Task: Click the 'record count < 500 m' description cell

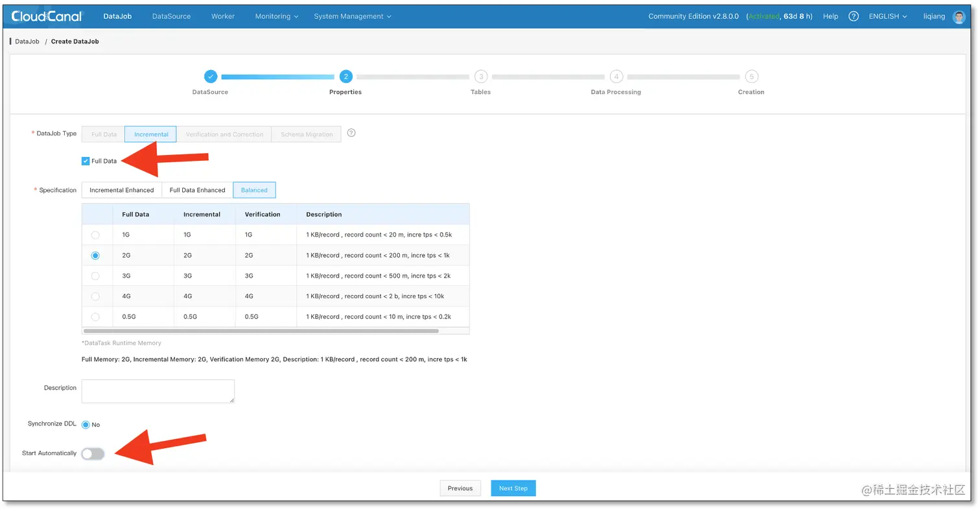Action: [x=383, y=276]
